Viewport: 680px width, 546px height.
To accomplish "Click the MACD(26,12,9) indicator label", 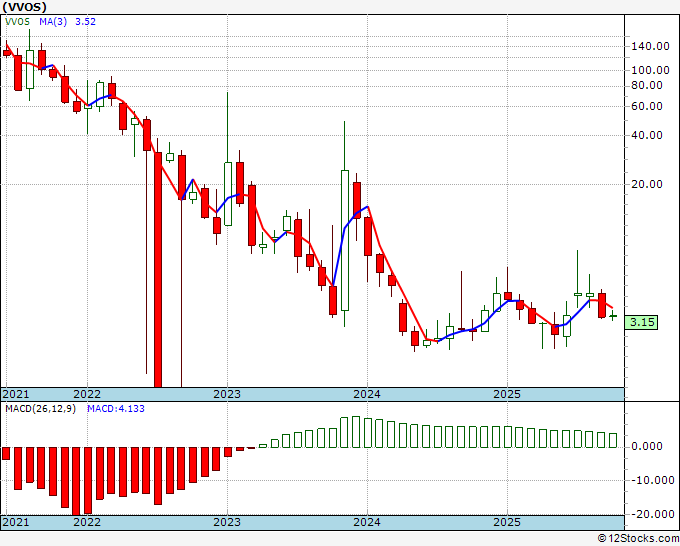I will (40, 409).
